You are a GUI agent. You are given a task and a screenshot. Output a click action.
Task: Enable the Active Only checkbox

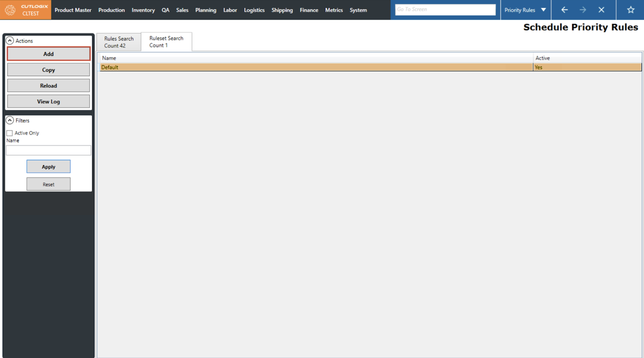coord(10,133)
